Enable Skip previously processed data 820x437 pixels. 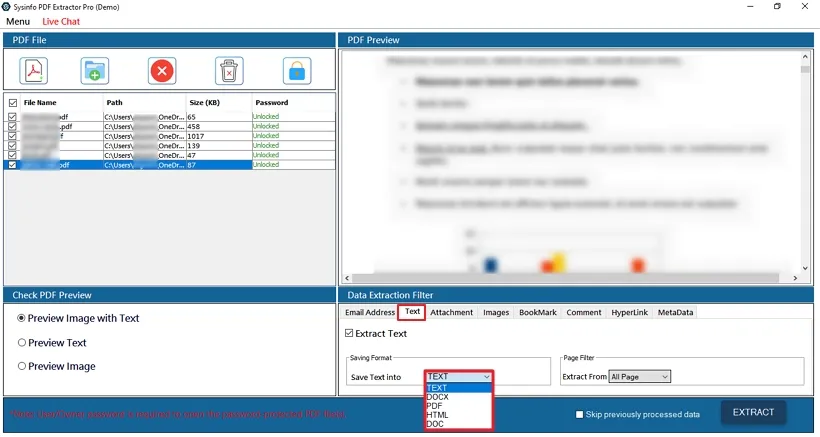[x=579, y=415]
